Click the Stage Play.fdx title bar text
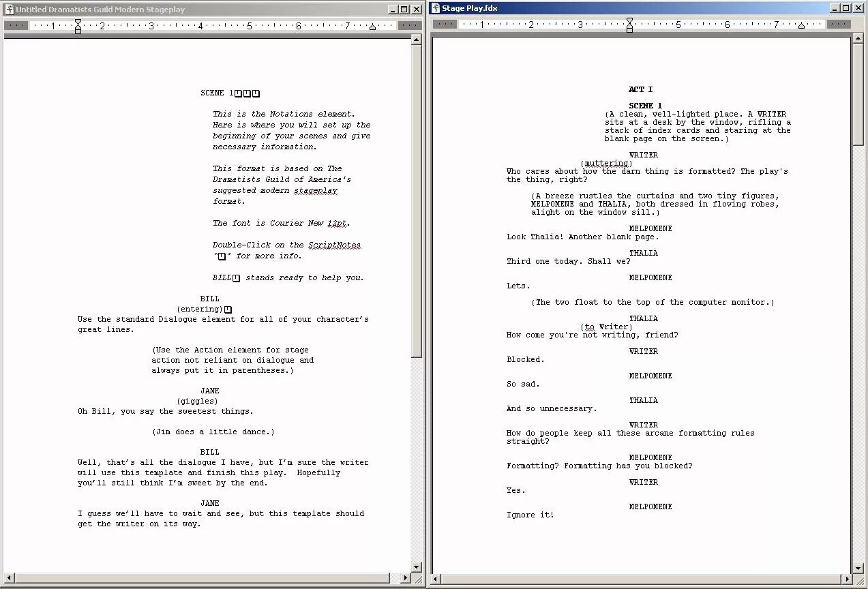 (x=470, y=8)
